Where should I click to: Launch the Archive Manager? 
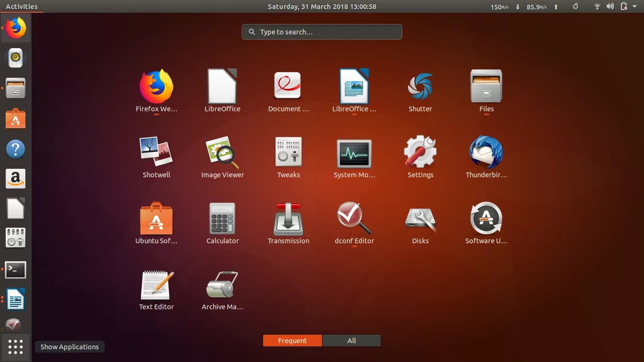pos(222,285)
